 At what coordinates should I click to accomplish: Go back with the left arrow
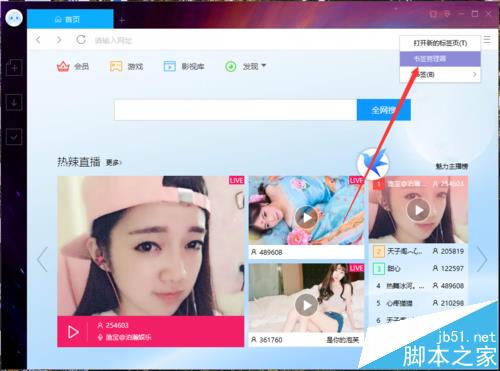point(38,40)
